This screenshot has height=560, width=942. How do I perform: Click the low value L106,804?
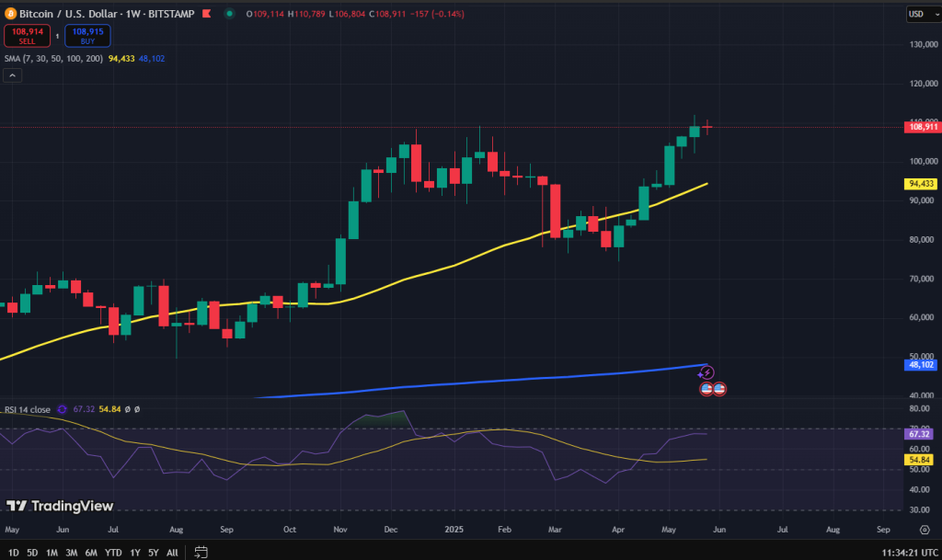click(x=347, y=14)
